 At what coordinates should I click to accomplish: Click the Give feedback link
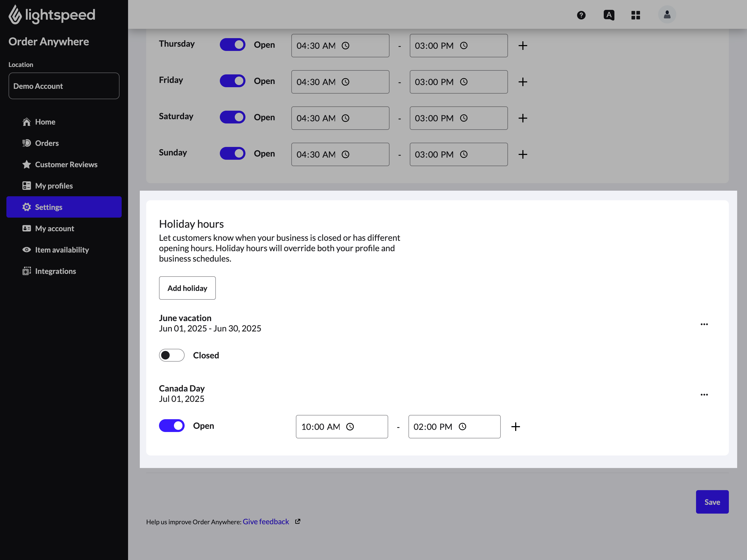(x=266, y=522)
